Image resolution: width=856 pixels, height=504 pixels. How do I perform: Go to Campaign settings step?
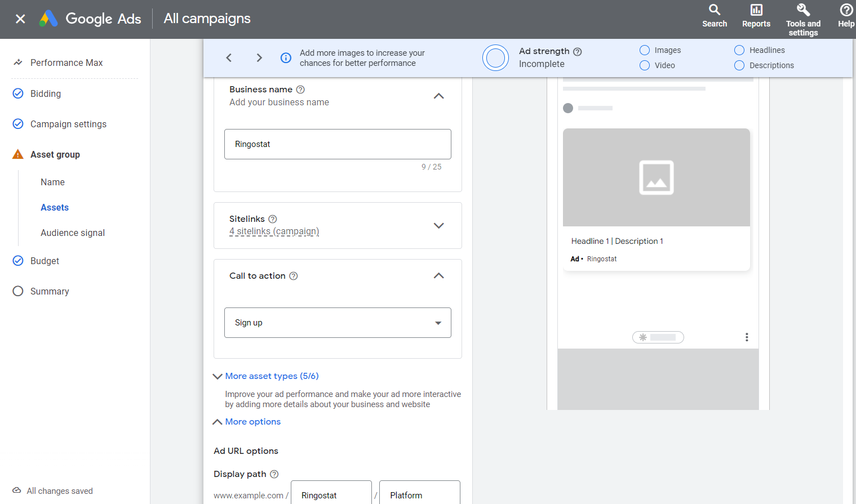coord(68,124)
